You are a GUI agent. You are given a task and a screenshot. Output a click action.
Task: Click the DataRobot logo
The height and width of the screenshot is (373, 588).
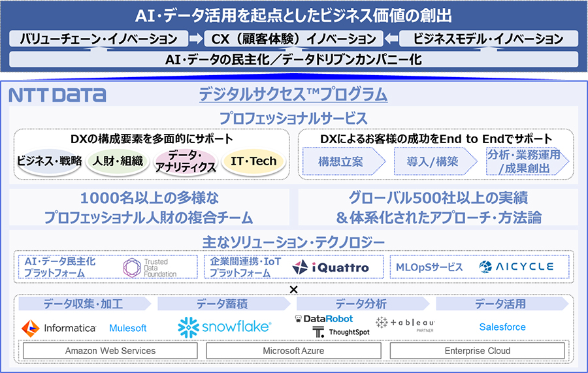(324, 319)
